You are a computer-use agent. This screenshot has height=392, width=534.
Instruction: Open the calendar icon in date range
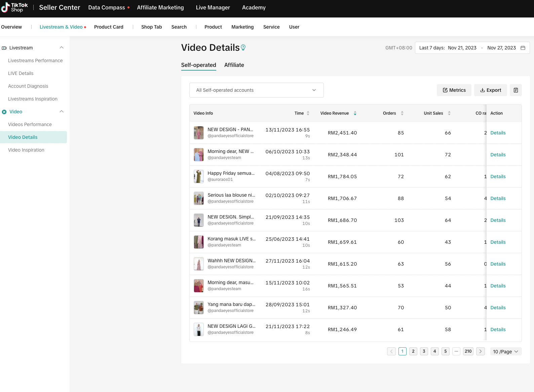pos(523,48)
